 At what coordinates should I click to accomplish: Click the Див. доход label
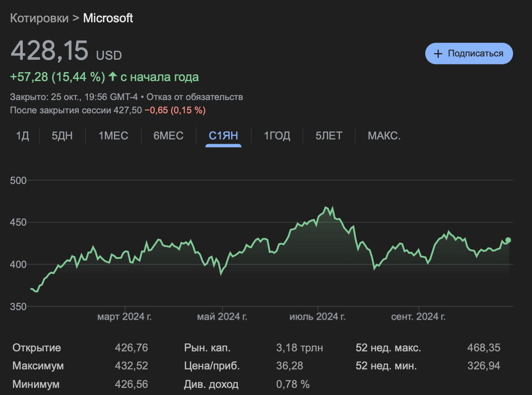point(211,384)
